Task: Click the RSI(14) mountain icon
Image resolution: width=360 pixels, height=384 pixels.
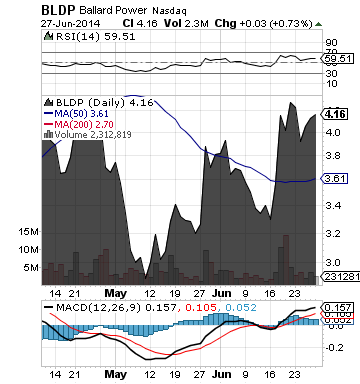Action: point(49,36)
